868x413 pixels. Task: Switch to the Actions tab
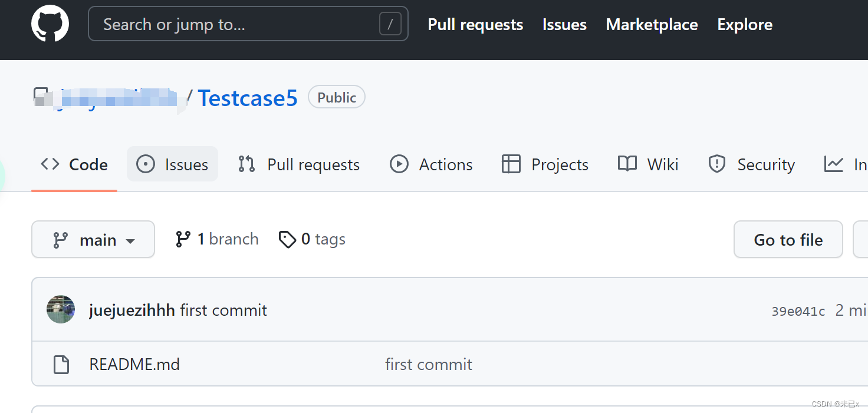tap(431, 164)
